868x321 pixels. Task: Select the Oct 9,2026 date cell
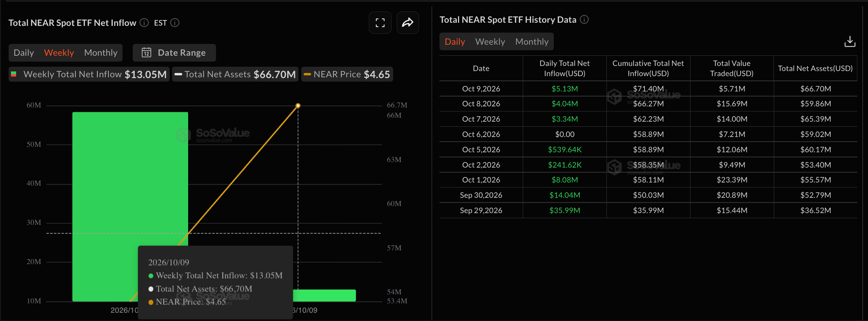pyautogui.click(x=481, y=89)
